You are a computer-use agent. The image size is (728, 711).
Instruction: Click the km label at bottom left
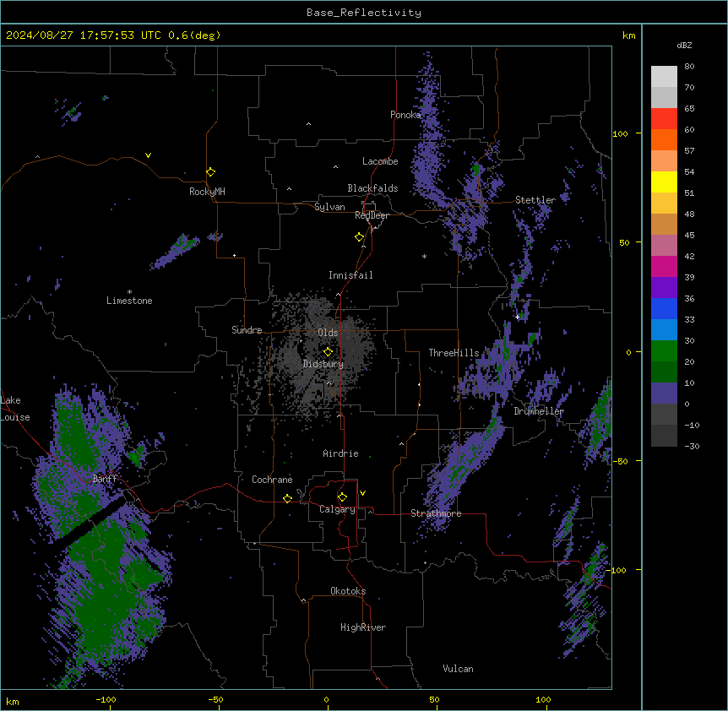[12, 702]
